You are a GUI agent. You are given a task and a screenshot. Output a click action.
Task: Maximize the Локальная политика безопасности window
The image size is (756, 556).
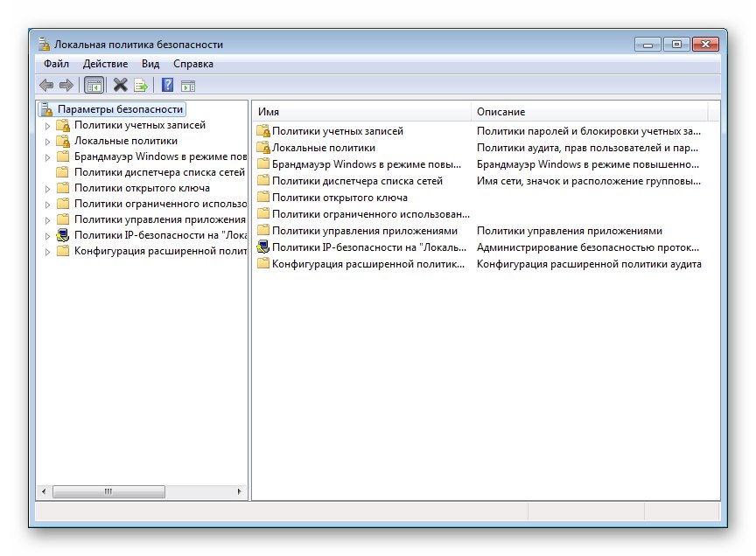coord(676,45)
